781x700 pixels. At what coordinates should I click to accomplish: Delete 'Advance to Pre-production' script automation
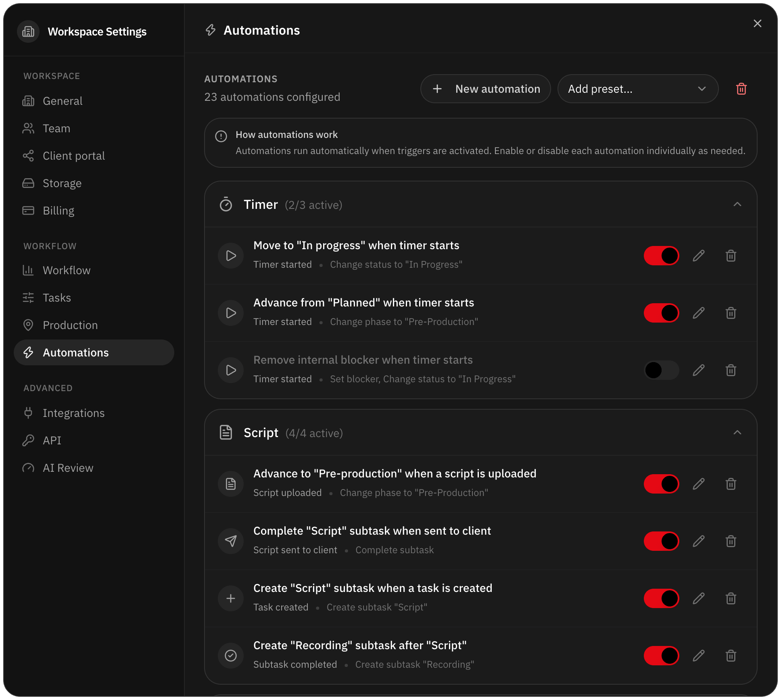pos(731,484)
